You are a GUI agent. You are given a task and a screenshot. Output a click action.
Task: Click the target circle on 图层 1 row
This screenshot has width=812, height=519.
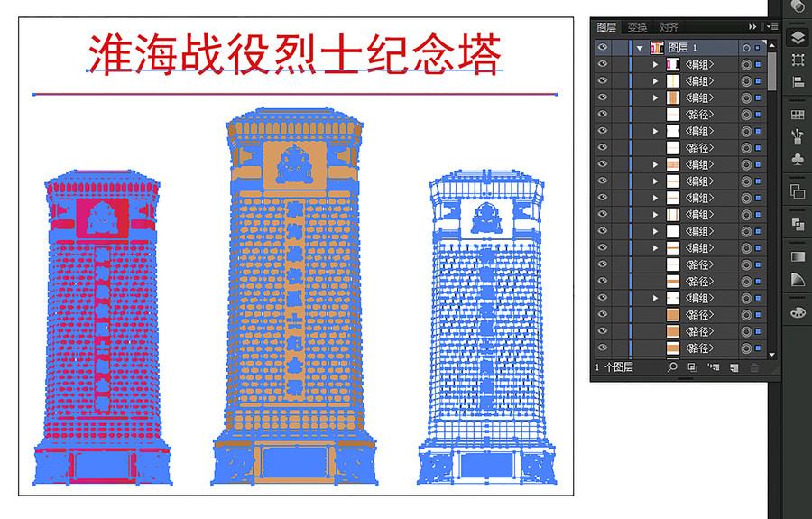(x=746, y=48)
